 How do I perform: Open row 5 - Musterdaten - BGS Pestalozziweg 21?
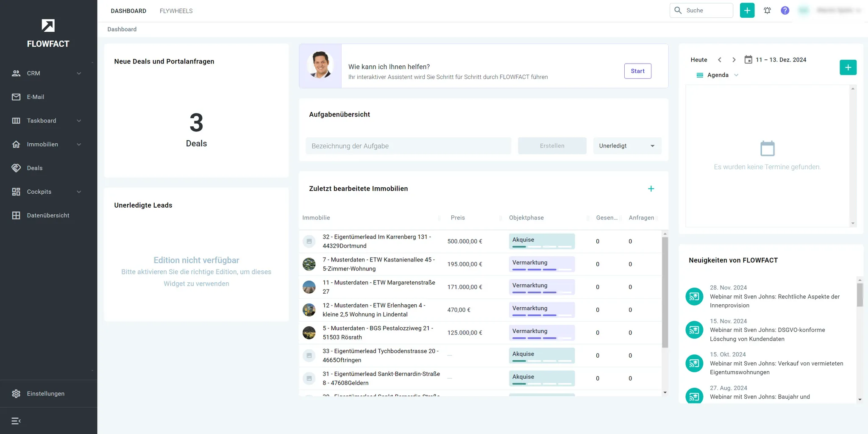pyautogui.click(x=480, y=333)
